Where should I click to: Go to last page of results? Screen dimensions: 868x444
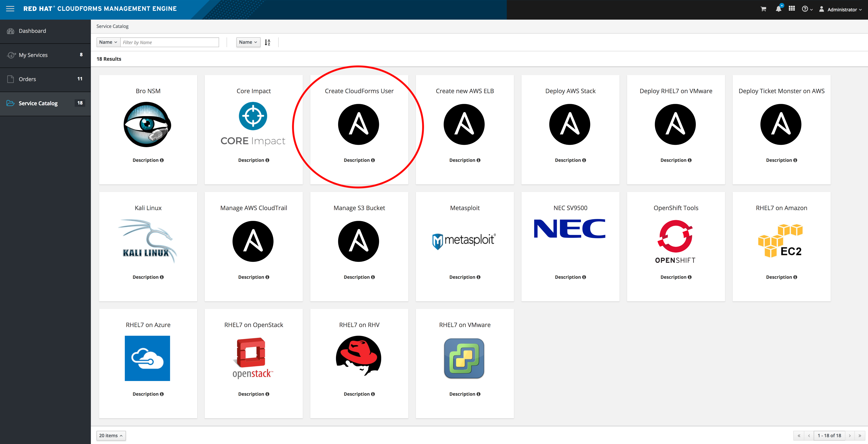click(860, 436)
